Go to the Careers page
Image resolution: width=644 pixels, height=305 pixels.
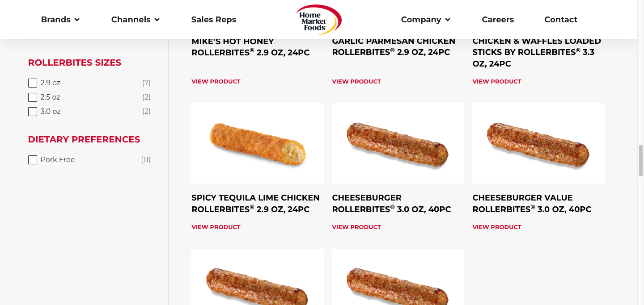coord(498,20)
